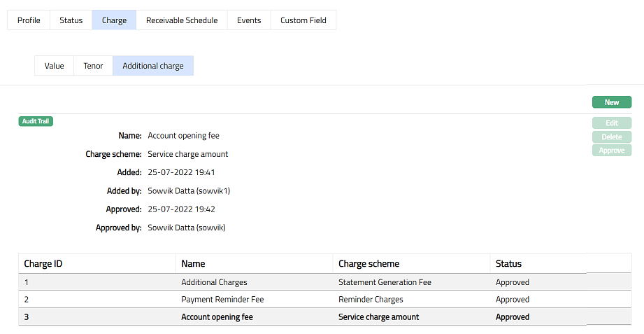Open the Receivable Schedule tab
The height and width of the screenshot is (334, 644).
coord(182,20)
